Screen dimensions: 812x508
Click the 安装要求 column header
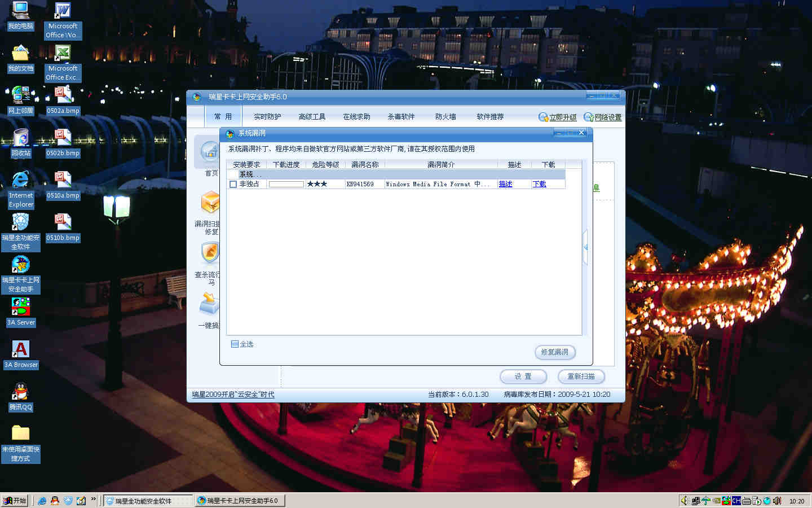pos(246,165)
